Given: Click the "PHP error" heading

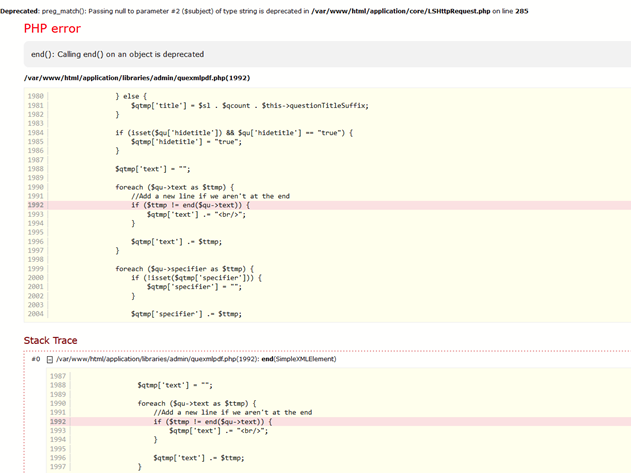Looking at the screenshot, I should click(53, 28).
